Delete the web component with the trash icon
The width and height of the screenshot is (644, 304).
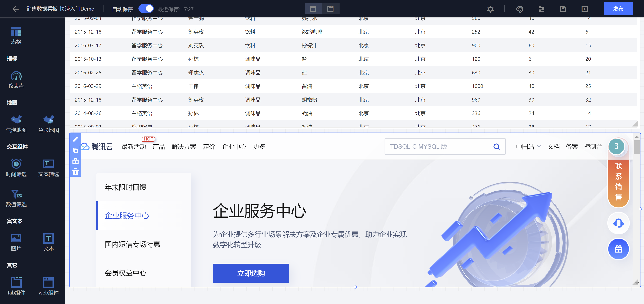point(75,172)
